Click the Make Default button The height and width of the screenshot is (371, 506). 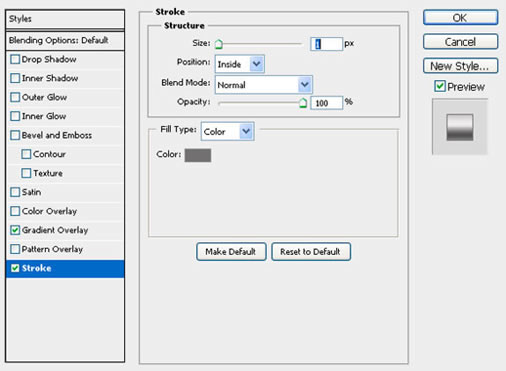(x=231, y=252)
